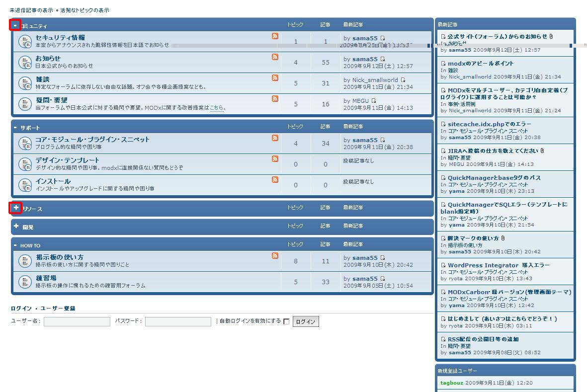Click the パスワード input field
The width and height of the screenshot is (587, 392).
coord(178,321)
